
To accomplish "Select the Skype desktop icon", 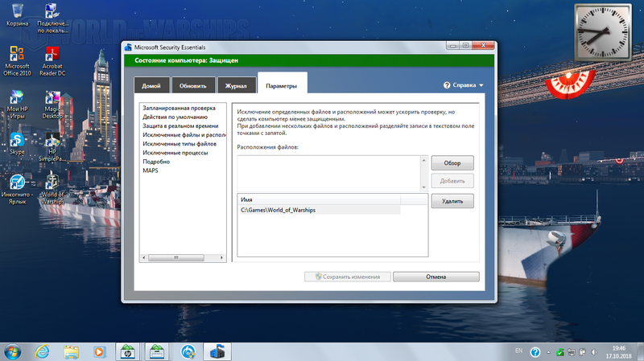I will (17, 144).
